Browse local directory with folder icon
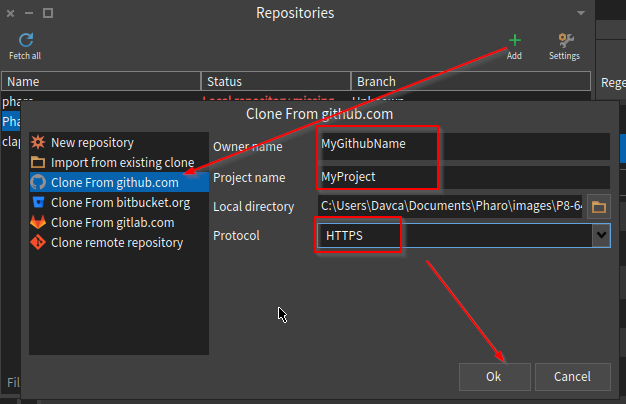 coord(599,207)
